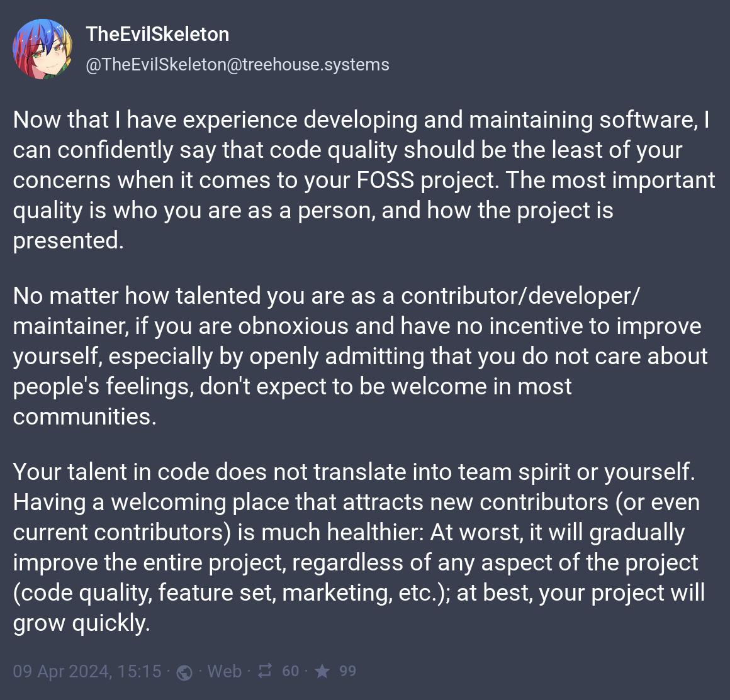Click the Web application source link
Screen dimensions: 730x700
click(x=224, y=671)
